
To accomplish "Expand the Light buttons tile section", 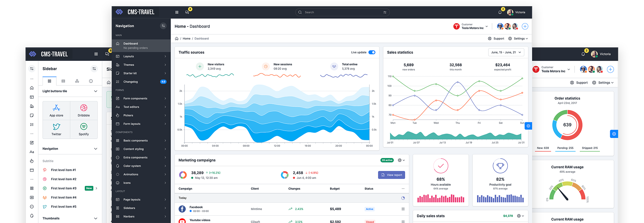I will [70, 91].
